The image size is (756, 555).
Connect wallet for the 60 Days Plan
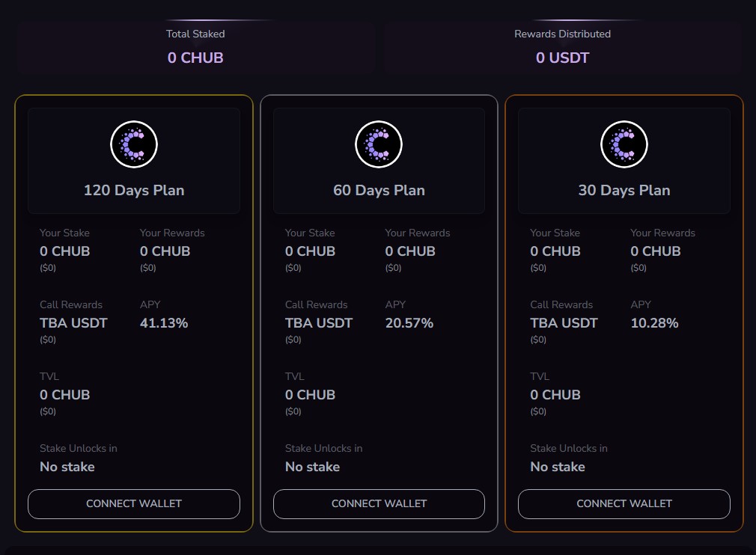(379, 504)
